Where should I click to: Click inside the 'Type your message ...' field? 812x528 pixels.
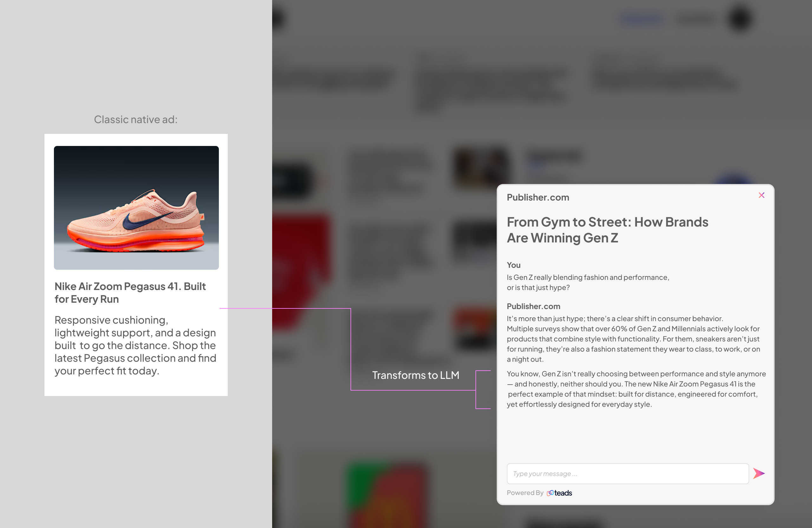coord(628,473)
